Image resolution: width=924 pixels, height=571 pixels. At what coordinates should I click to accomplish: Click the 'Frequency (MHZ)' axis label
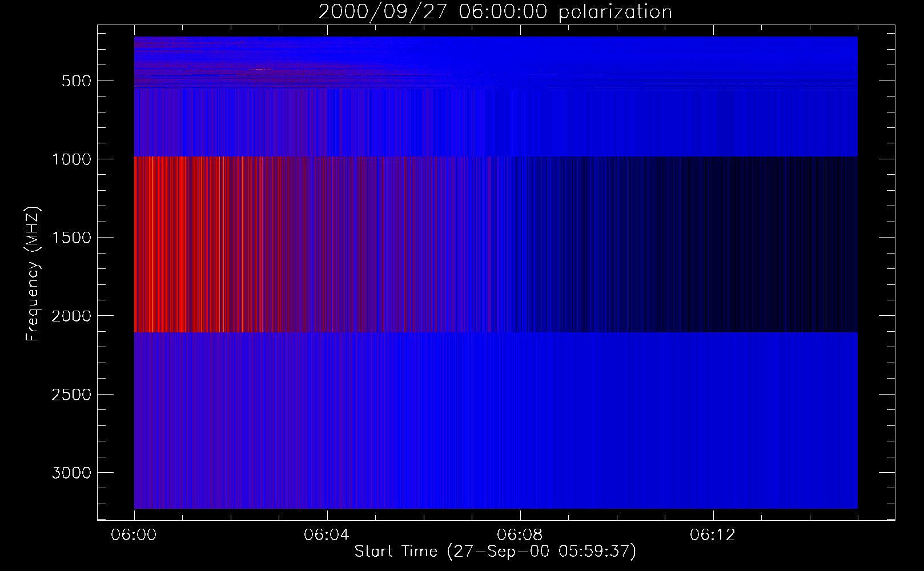coord(33,274)
